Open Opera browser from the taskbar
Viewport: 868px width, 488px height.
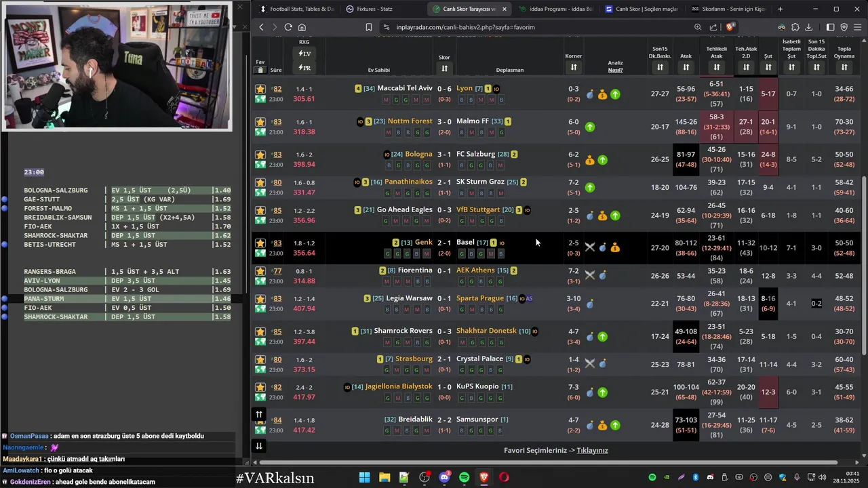coord(504,477)
